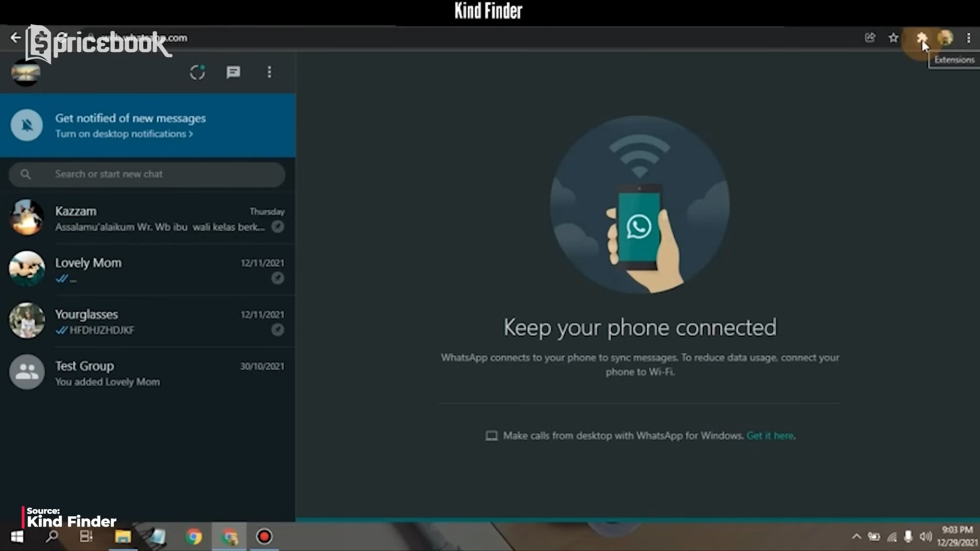Click the search magnifier icon in chat list
The width and height of the screenshot is (980, 551).
[26, 174]
